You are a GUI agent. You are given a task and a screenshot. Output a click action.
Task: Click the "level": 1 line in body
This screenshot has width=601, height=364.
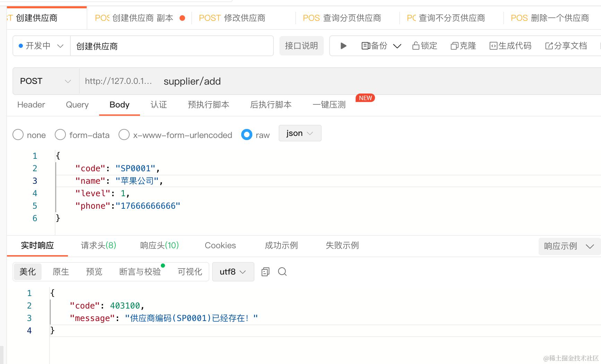click(x=103, y=193)
